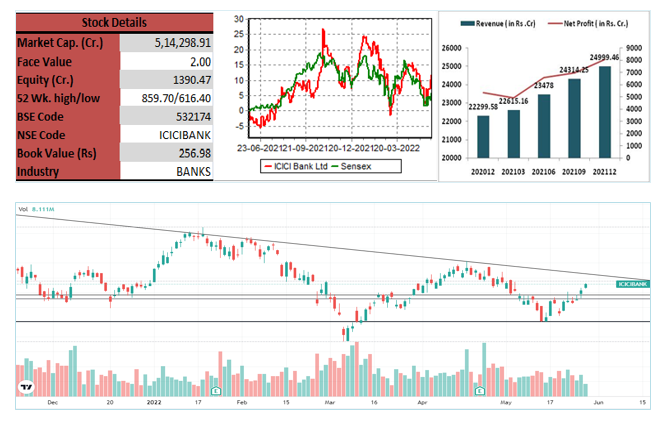
Task: Click the Market Cap. (Cr.) row label
Action: tap(60, 43)
